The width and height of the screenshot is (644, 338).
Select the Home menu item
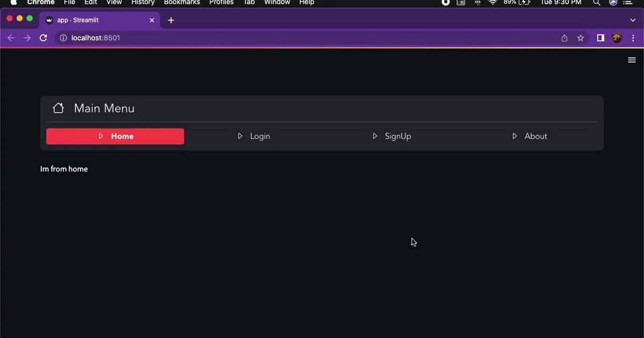point(115,136)
